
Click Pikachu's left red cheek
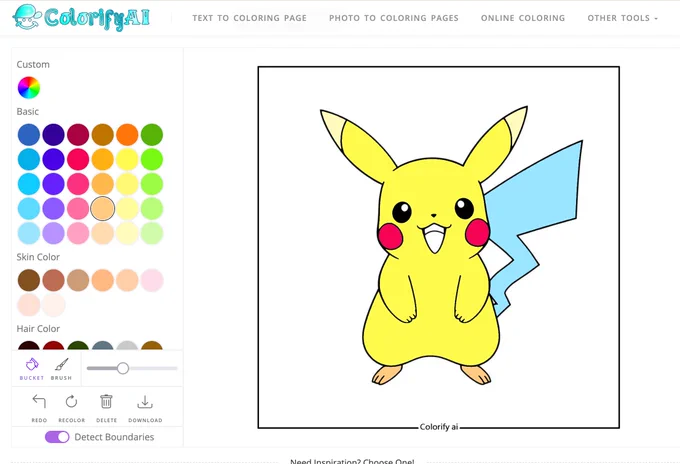tap(390, 236)
